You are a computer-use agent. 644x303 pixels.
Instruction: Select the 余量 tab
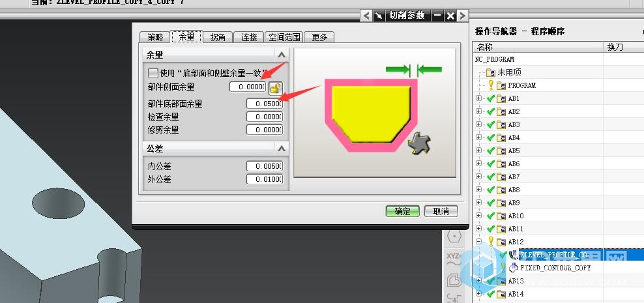click(186, 36)
